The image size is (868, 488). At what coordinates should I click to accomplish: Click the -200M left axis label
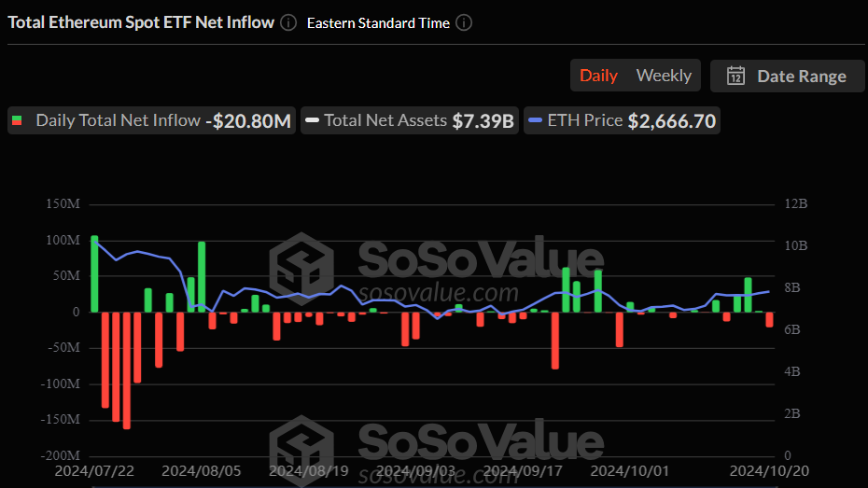click(61, 455)
